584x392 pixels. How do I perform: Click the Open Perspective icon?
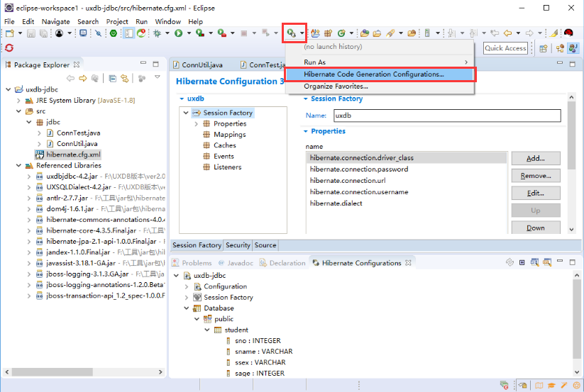coord(544,48)
